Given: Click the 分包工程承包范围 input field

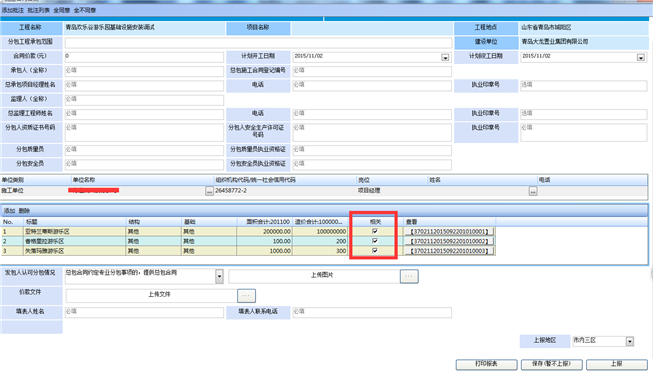Looking at the screenshot, I should (258, 43).
